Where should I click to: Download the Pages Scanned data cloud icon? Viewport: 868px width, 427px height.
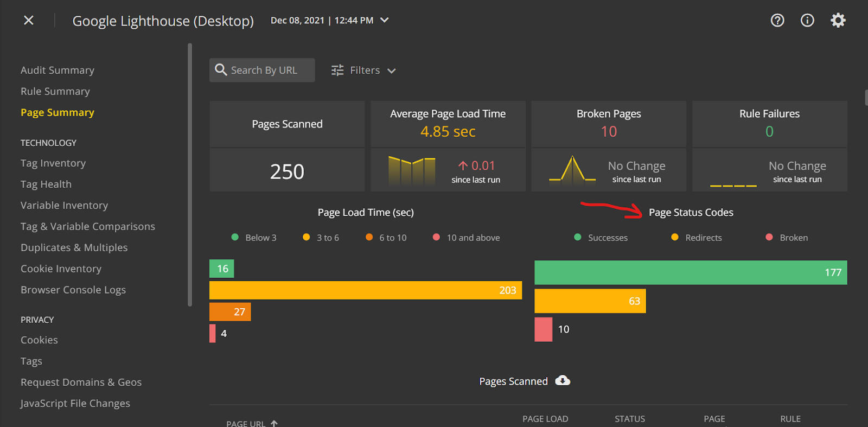click(x=563, y=380)
